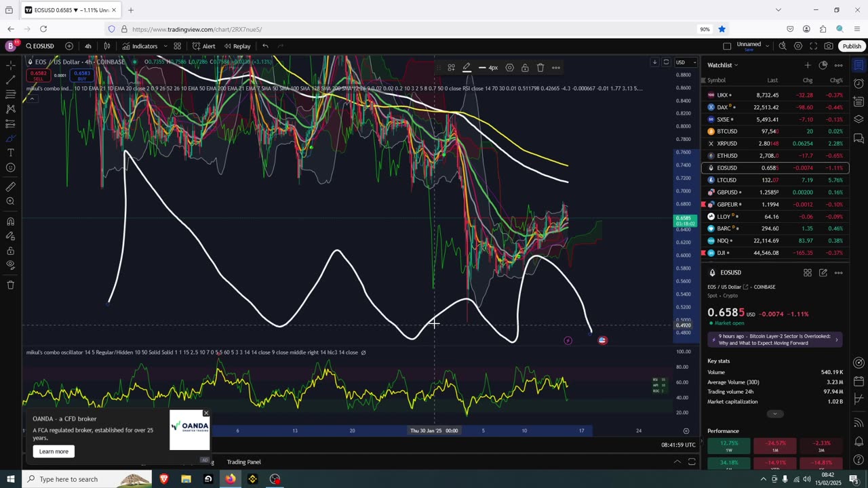Open the layout setup square icon
This screenshot has width=868, height=488.
[x=727, y=46]
